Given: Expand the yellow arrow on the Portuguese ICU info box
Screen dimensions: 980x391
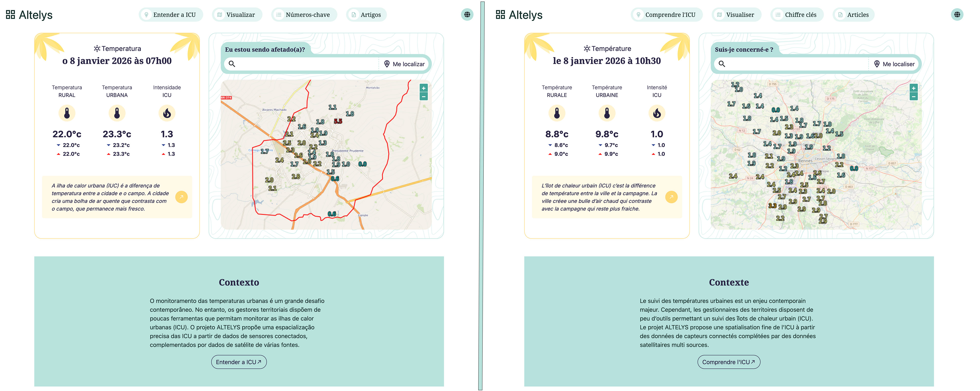Looking at the screenshot, I should pyautogui.click(x=181, y=197).
